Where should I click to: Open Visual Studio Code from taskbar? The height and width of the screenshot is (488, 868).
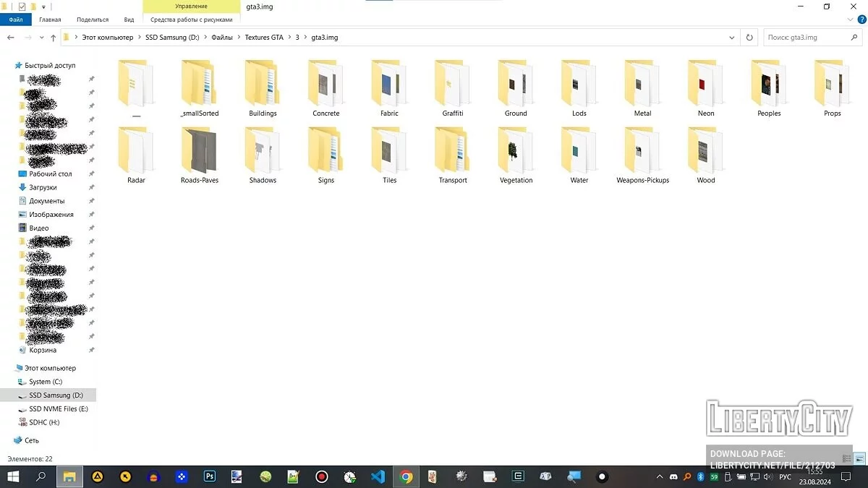click(x=378, y=476)
